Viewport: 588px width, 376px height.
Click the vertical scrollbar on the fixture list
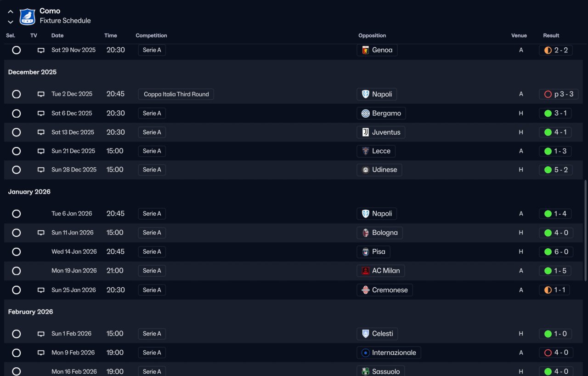point(585,230)
